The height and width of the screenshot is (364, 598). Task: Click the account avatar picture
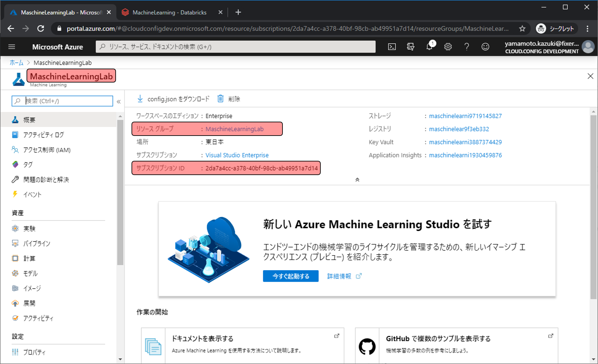[588, 47]
